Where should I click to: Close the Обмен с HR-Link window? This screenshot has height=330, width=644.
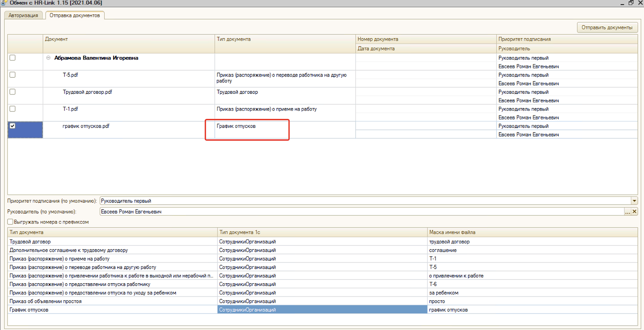pos(640,3)
